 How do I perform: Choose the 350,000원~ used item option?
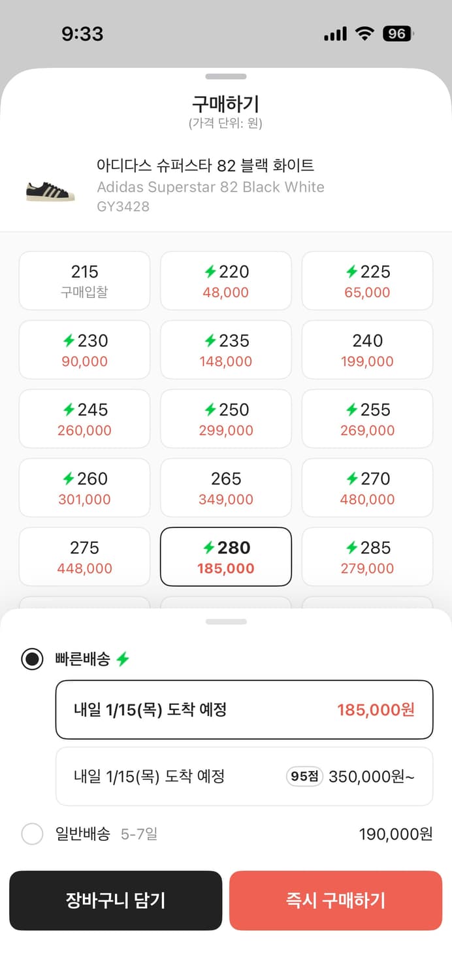[244, 776]
